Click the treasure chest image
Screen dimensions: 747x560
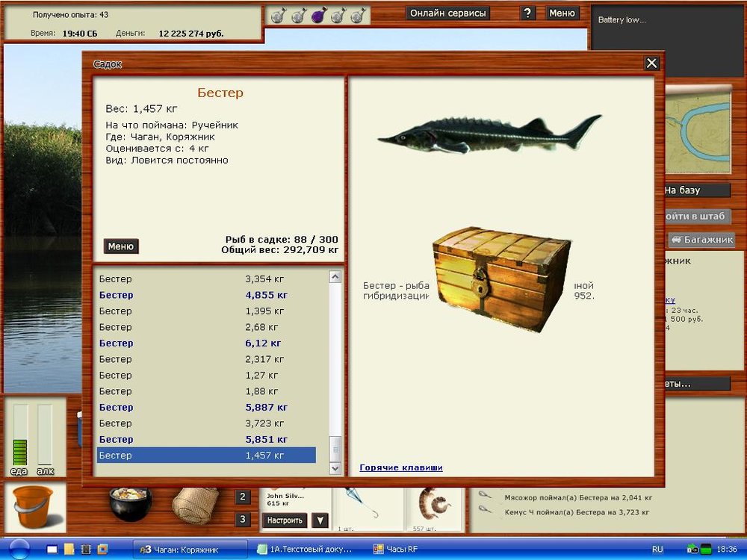tap(501, 279)
